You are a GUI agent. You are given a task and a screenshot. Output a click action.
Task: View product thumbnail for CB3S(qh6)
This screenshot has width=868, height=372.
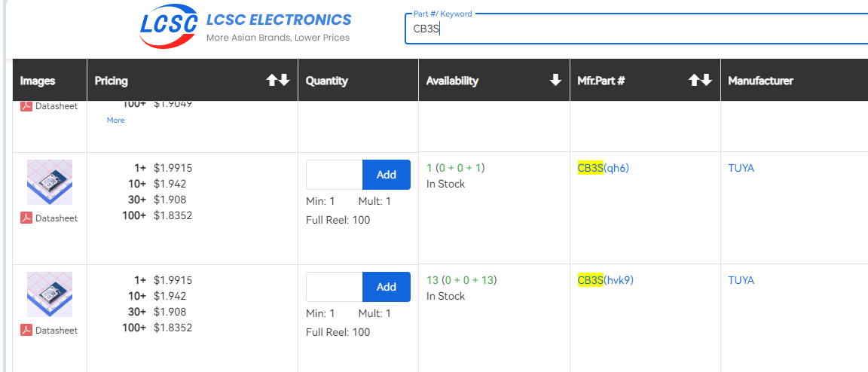(x=49, y=182)
